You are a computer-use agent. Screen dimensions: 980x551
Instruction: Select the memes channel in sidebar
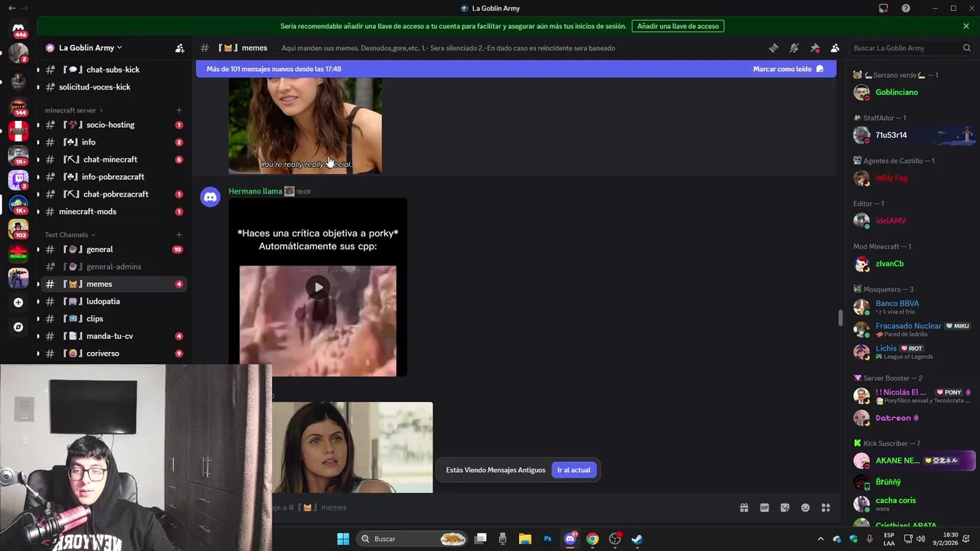coord(113,284)
